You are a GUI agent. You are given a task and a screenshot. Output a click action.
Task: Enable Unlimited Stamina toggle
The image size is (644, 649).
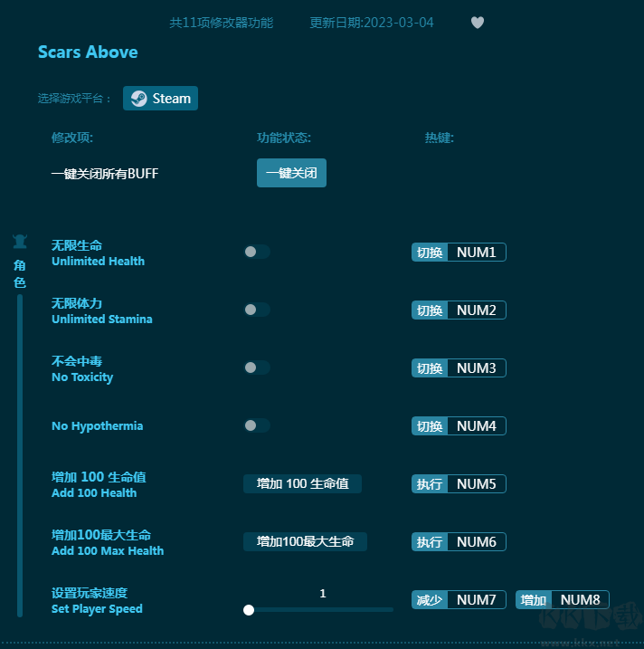tap(256, 310)
